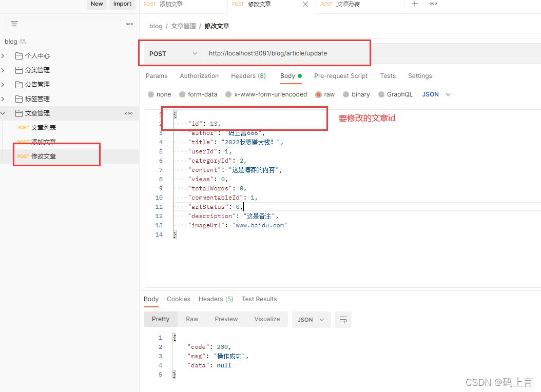
Task: Open the Settings tab
Action: (x=420, y=76)
